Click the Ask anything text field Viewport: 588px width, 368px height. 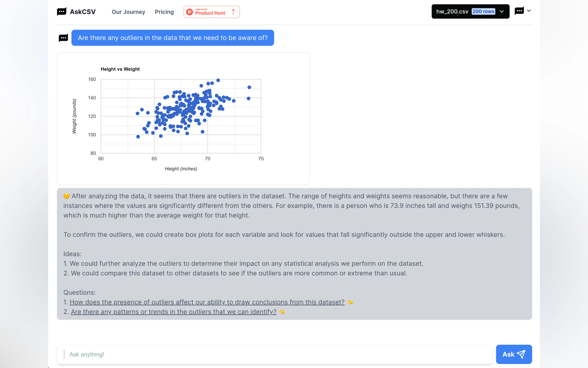275,354
